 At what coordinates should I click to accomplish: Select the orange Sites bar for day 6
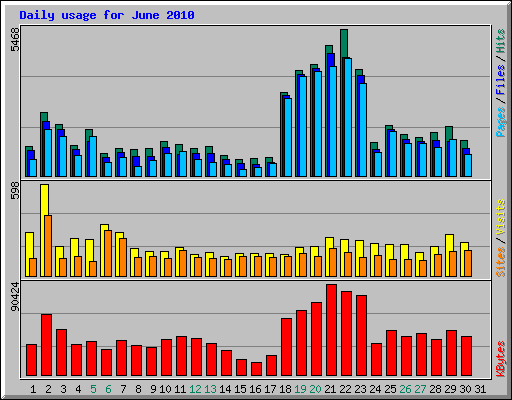108,254
